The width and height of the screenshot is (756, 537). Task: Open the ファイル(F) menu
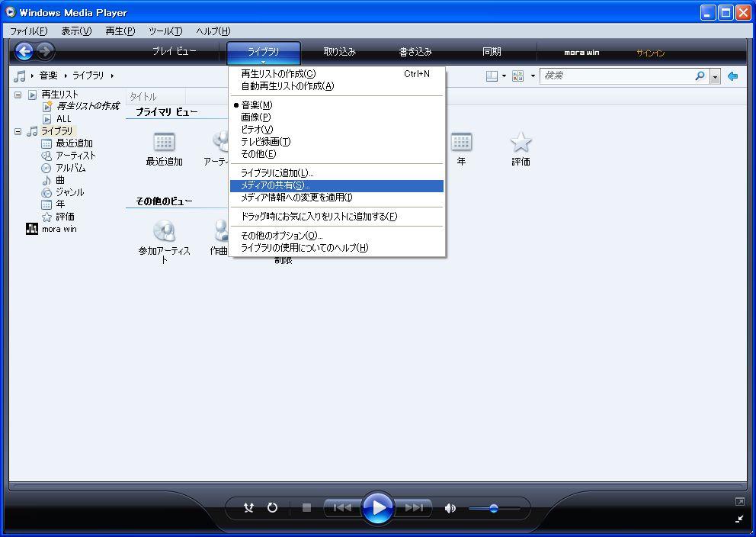pos(29,31)
